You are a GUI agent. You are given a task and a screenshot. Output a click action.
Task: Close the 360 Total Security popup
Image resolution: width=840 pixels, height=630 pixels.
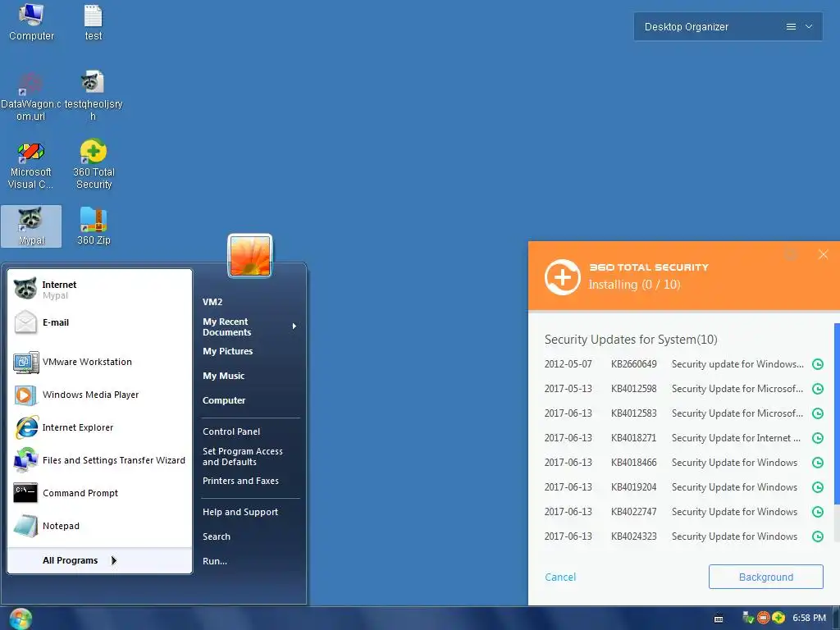[x=824, y=254]
